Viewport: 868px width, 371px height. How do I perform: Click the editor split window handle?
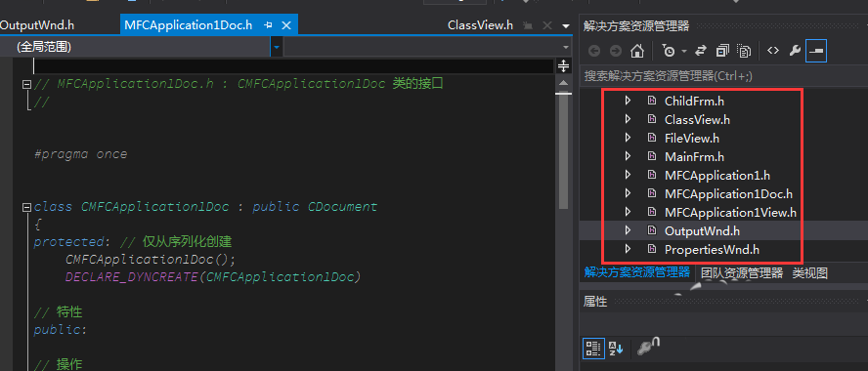[x=564, y=65]
